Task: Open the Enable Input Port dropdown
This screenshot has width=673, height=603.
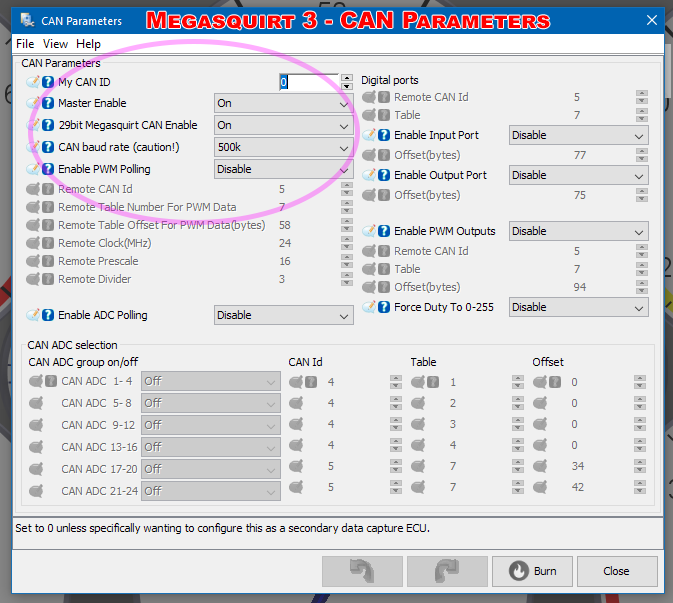Action: (x=579, y=135)
